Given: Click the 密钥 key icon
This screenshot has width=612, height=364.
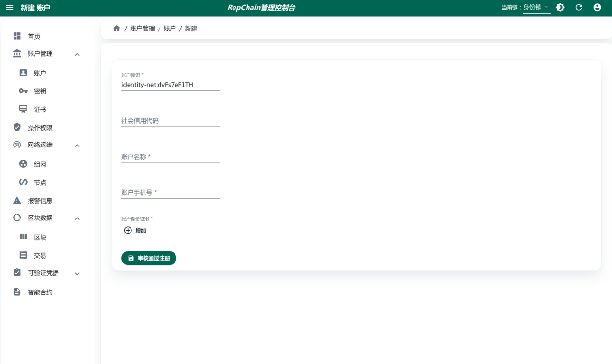Looking at the screenshot, I should (23, 91).
